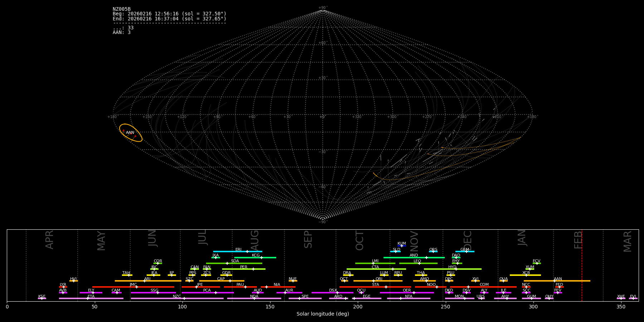Click the HVI shower label
The image size is (644, 322).
(x=73, y=279)
